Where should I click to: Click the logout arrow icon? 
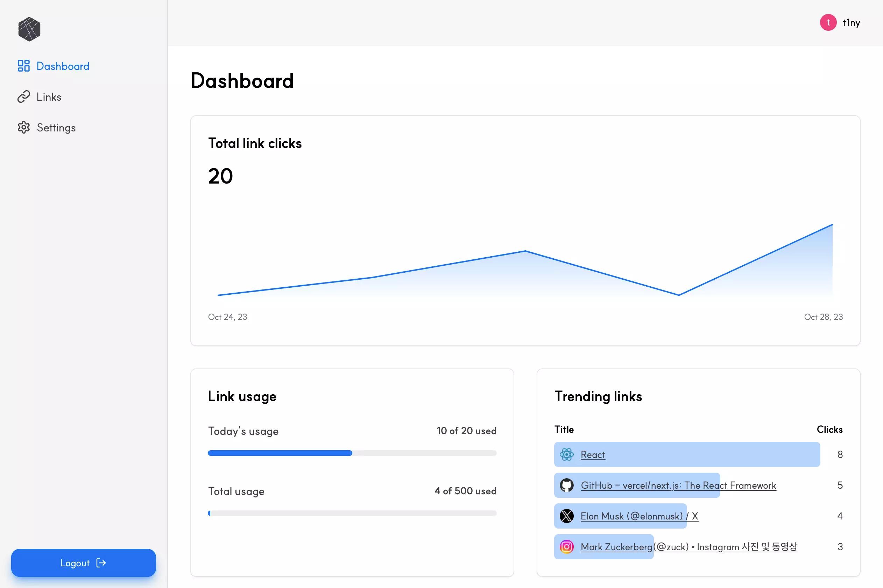[x=101, y=563]
